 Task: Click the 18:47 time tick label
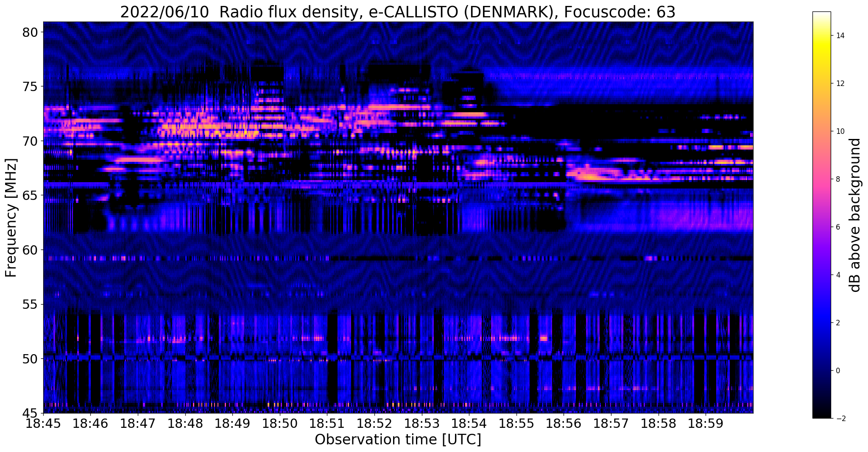tap(138, 423)
